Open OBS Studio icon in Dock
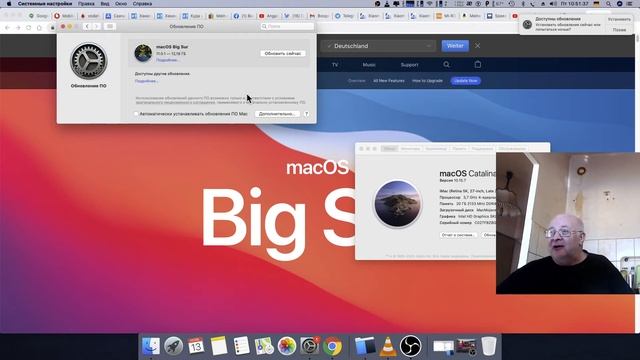 tap(410, 346)
